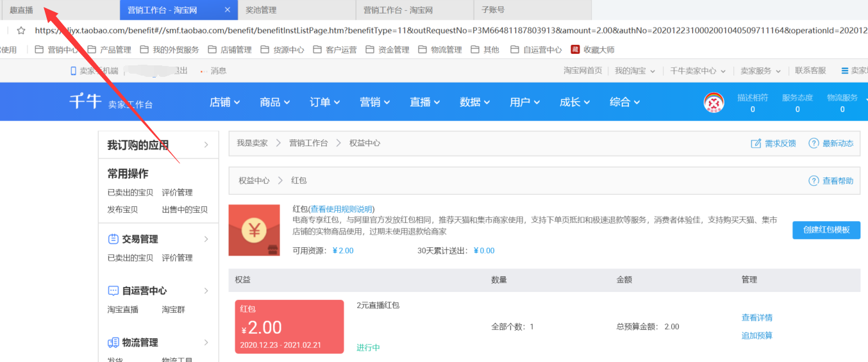Open the 客户运营 bookmark folder
This screenshot has width=868, height=362.
(335, 49)
